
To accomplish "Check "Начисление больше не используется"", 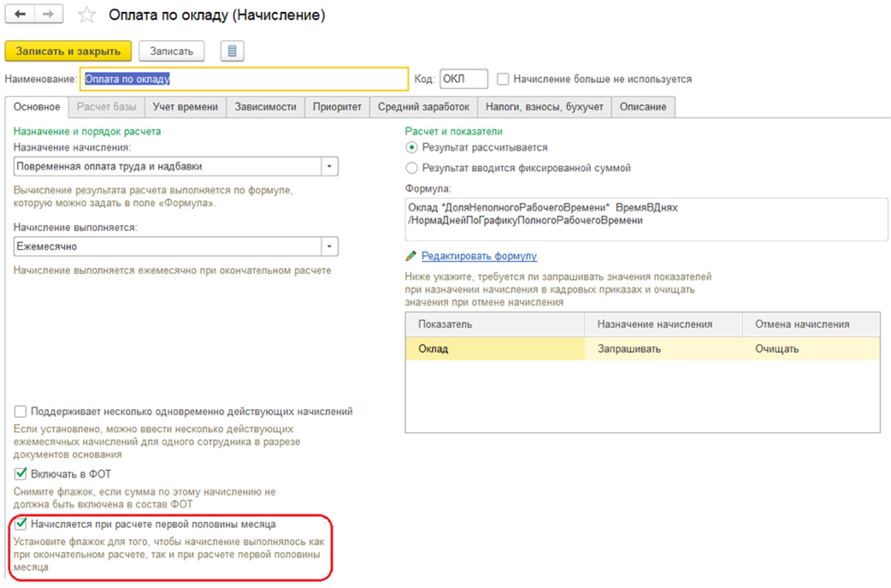I will [x=501, y=79].
